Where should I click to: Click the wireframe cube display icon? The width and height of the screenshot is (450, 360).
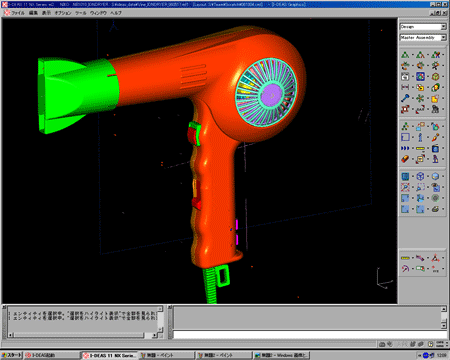coord(420,176)
